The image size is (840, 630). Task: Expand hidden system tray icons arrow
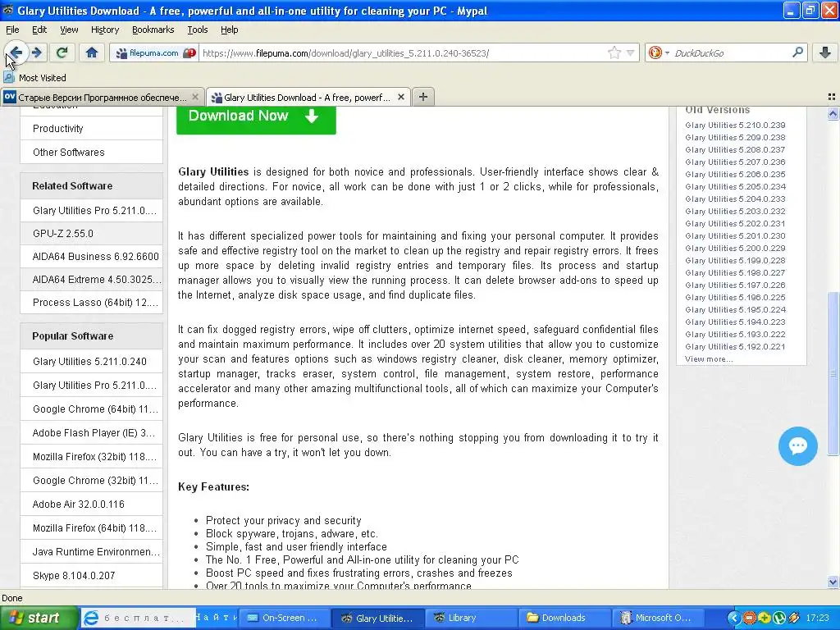click(734, 619)
